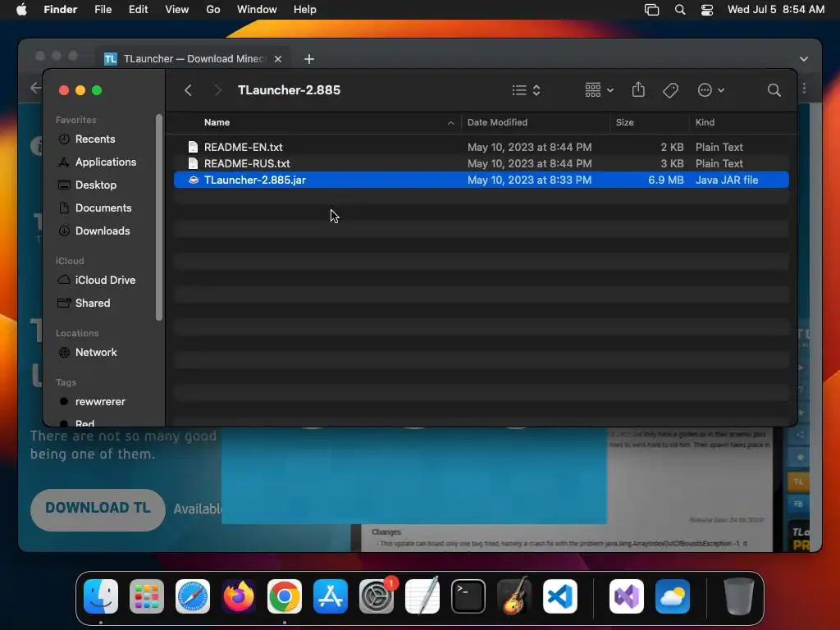Screen dimensions: 840x630
Task: Sort the list by Size column
Action: tap(624, 122)
